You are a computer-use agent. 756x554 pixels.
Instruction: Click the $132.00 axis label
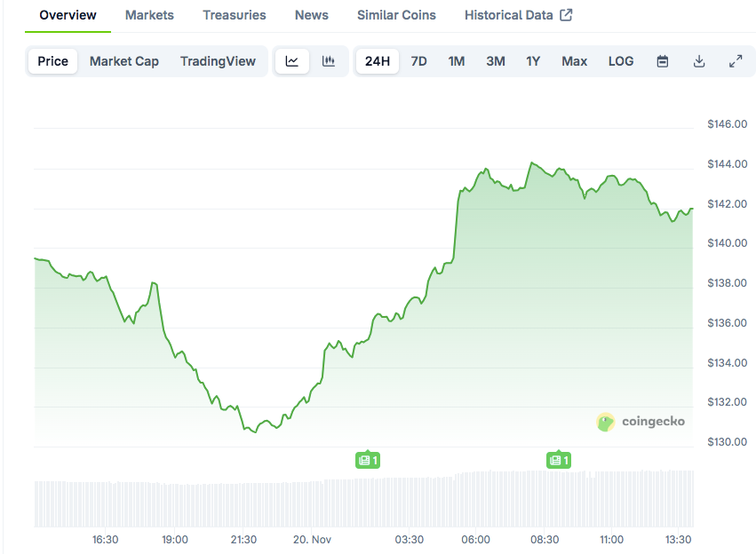click(727, 402)
